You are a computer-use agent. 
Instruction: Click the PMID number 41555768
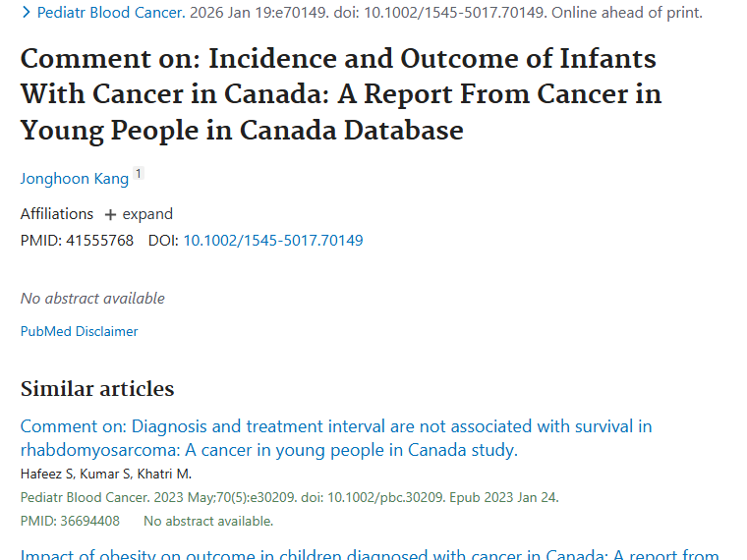100,240
